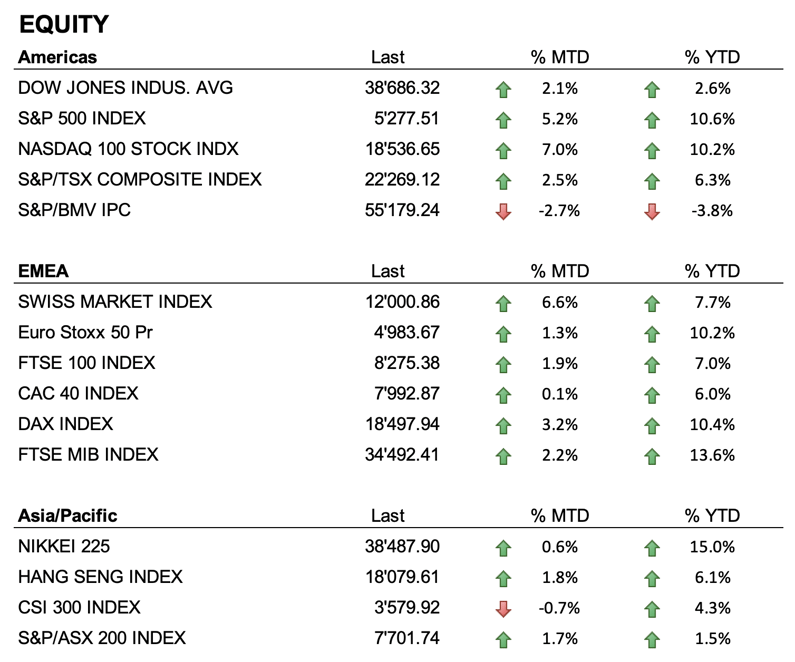
Task: Click the green MTD arrow for S&P 500 INDEX
Action: click(503, 120)
